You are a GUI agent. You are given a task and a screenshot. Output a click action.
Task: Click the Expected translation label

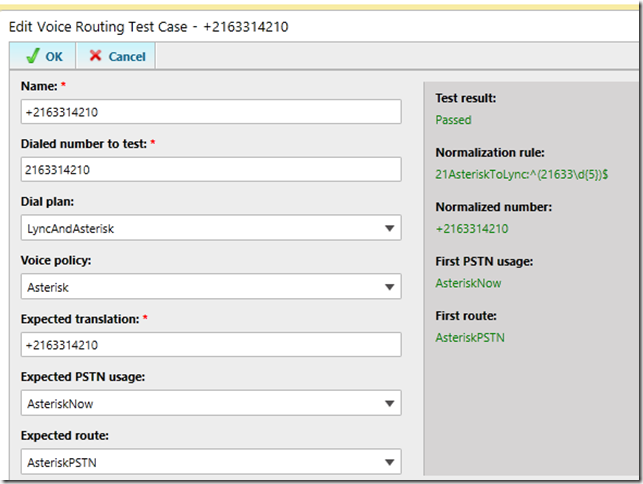point(78,318)
